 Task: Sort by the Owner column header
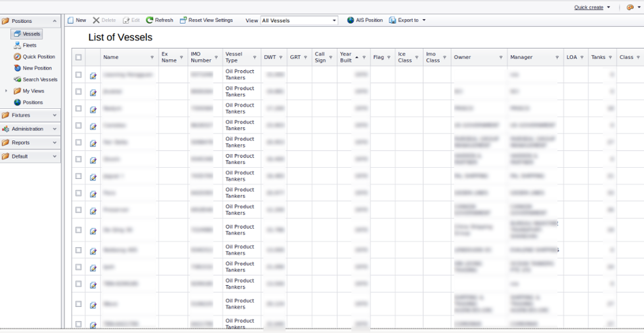click(462, 58)
